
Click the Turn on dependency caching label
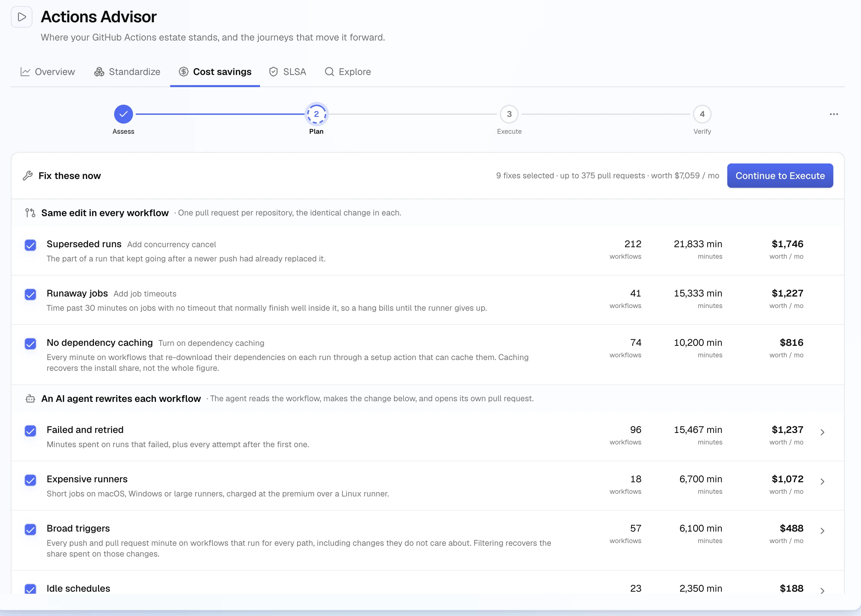pos(211,343)
